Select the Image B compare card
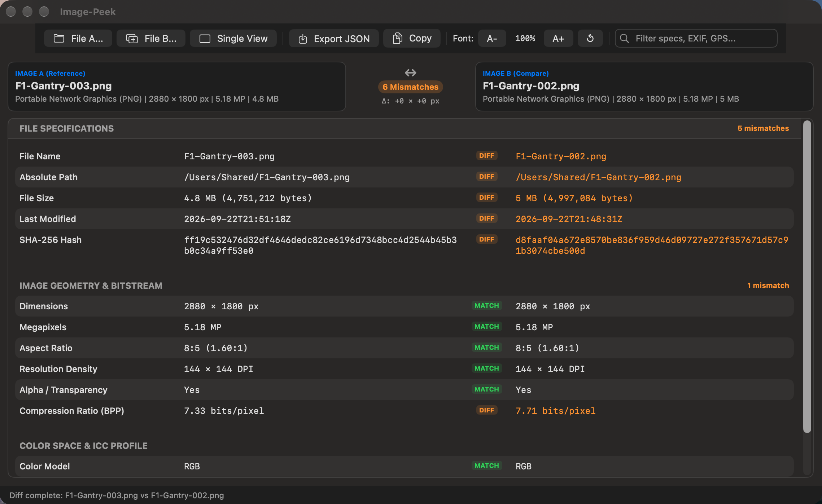The image size is (822, 504). tap(644, 87)
